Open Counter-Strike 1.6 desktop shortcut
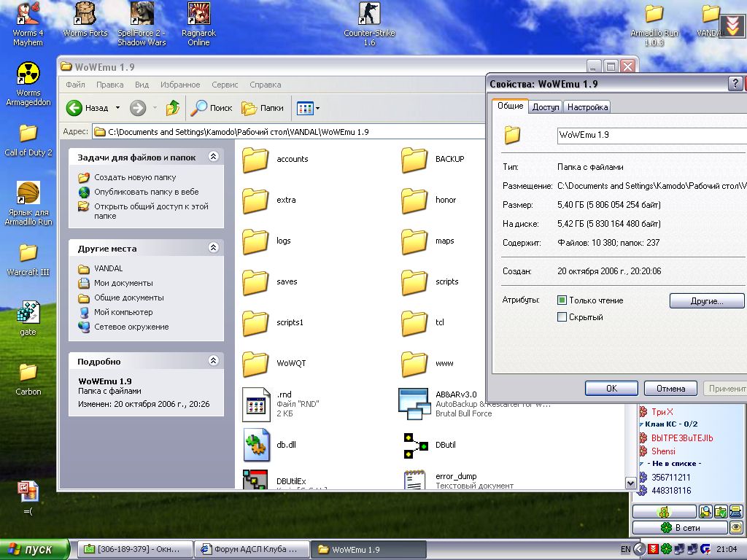 pos(369,14)
